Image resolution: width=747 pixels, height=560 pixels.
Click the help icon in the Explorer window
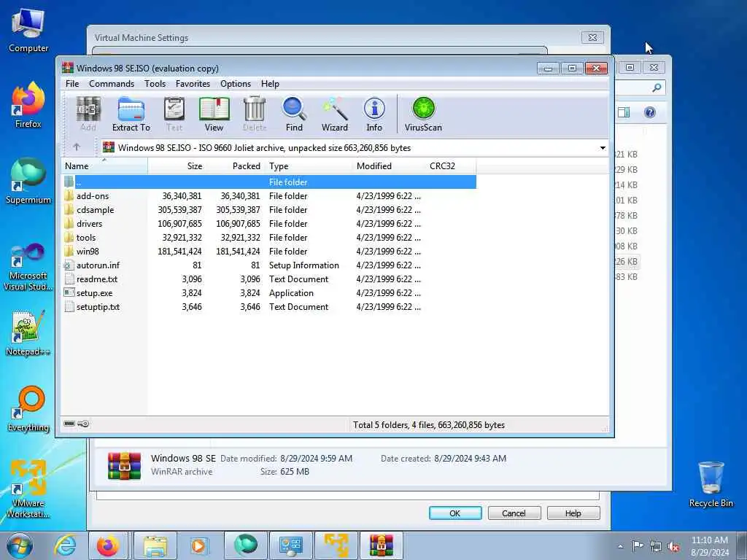coord(649,112)
